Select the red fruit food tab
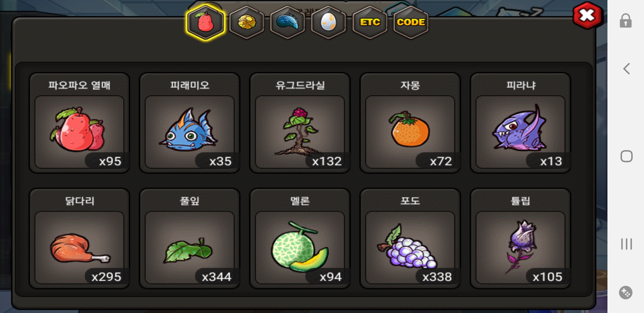The width and height of the screenshot is (644, 313). [205, 23]
